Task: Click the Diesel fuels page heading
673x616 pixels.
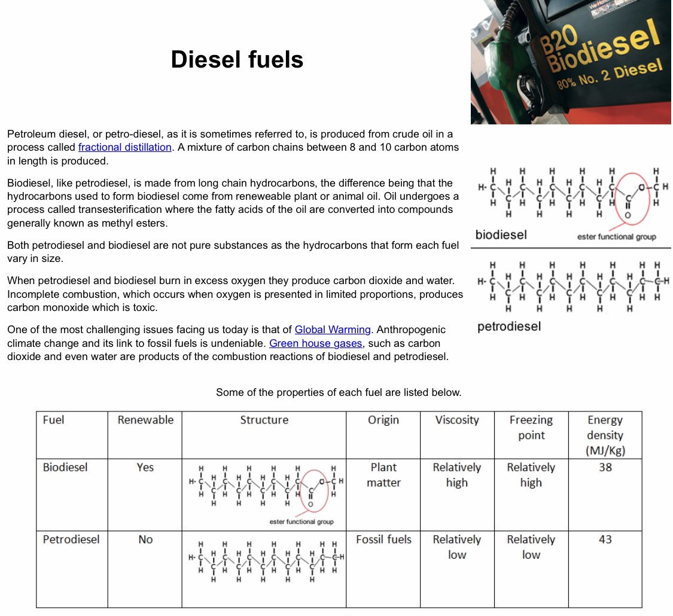Action: (x=237, y=59)
